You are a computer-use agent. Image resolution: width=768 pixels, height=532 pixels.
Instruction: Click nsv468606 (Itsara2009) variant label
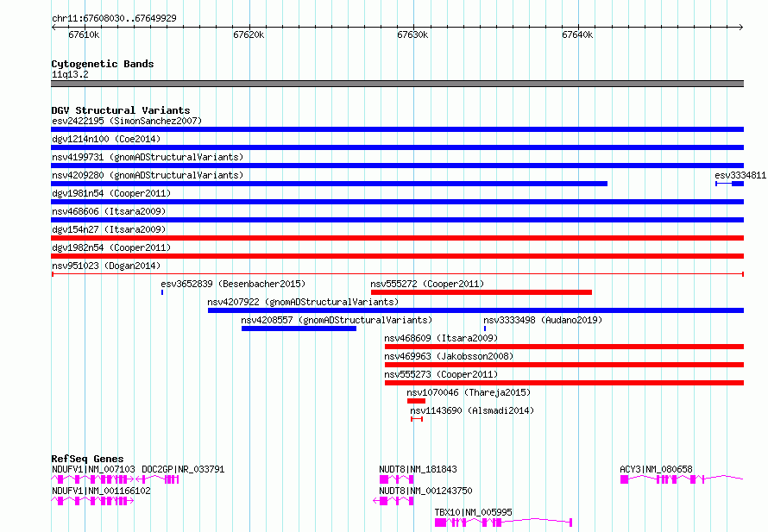pyautogui.click(x=109, y=211)
